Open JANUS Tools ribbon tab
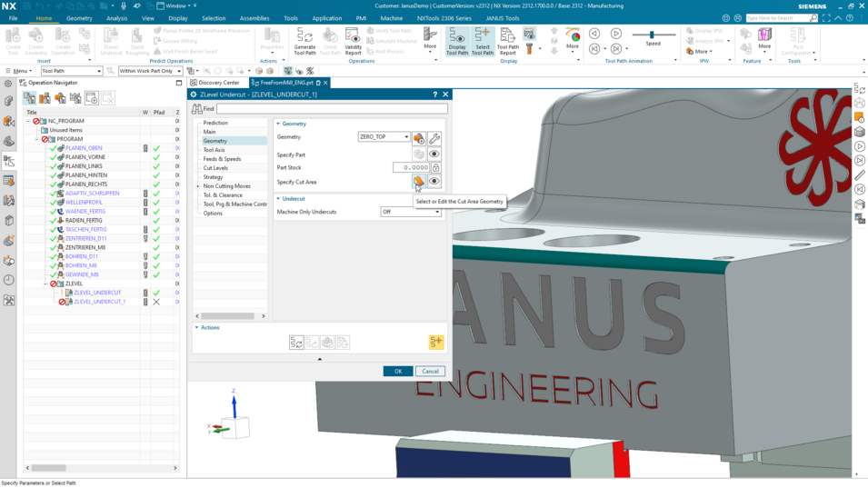This screenshot has height=488, width=868. coord(503,18)
